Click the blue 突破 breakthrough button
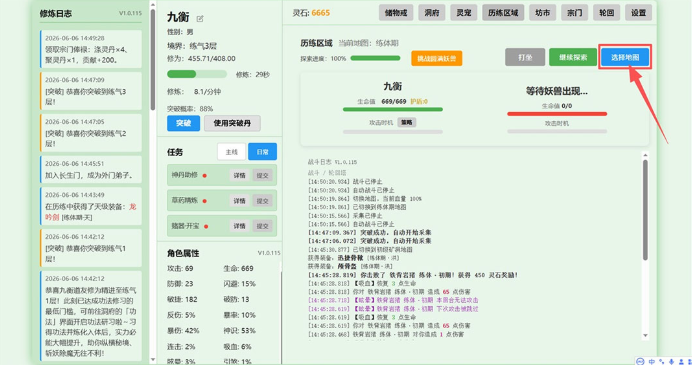Viewport: 692px width, 365px height. click(x=183, y=123)
